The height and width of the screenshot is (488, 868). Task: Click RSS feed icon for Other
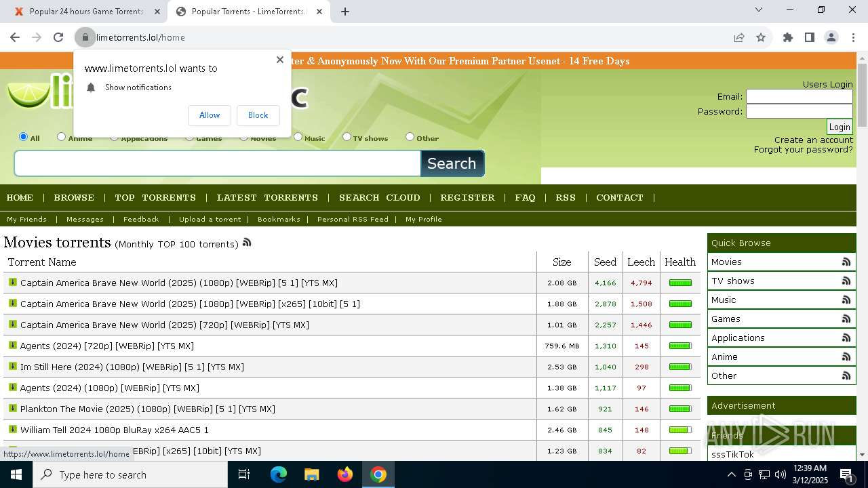coord(846,375)
